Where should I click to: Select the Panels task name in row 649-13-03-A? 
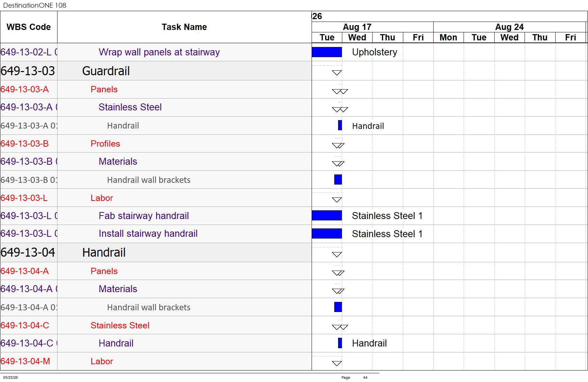[x=104, y=89]
